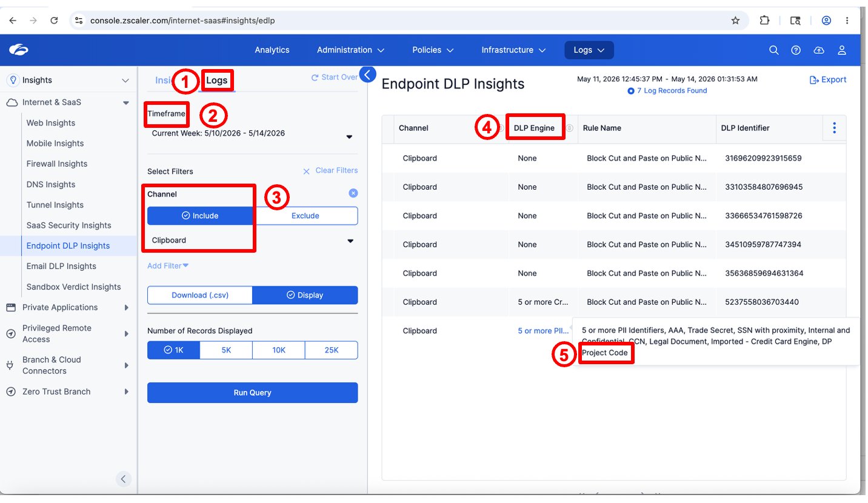Open the Administration menu
Image resolution: width=868 pixels, height=503 pixels.
(350, 50)
